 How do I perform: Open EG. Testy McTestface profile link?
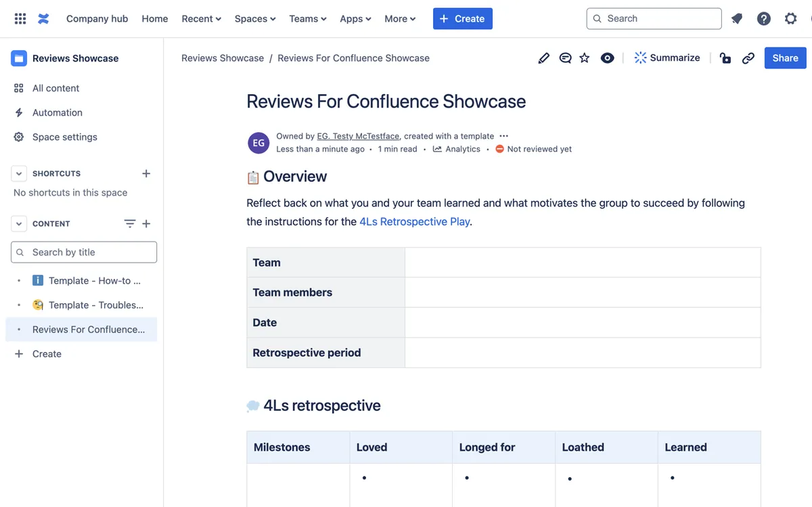tap(358, 136)
